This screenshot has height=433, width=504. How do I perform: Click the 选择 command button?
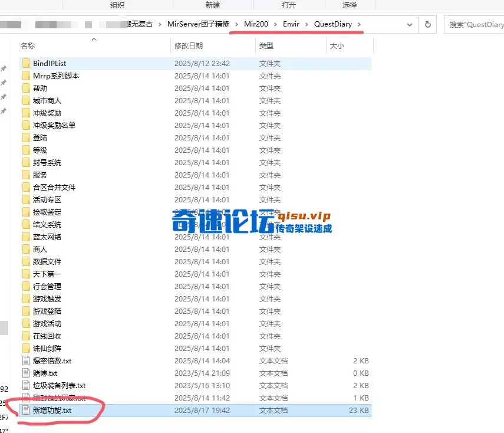point(349,5)
